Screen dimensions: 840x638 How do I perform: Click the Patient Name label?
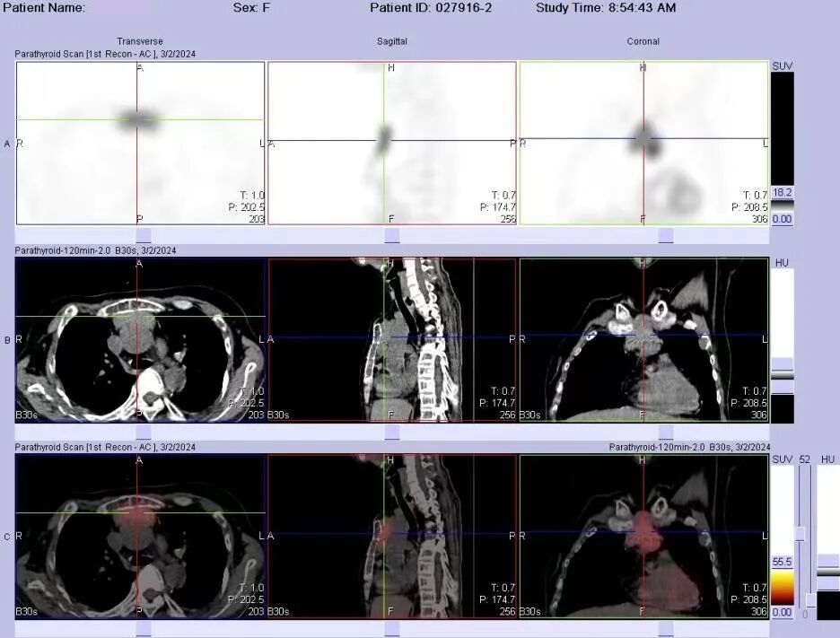coord(44,8)
